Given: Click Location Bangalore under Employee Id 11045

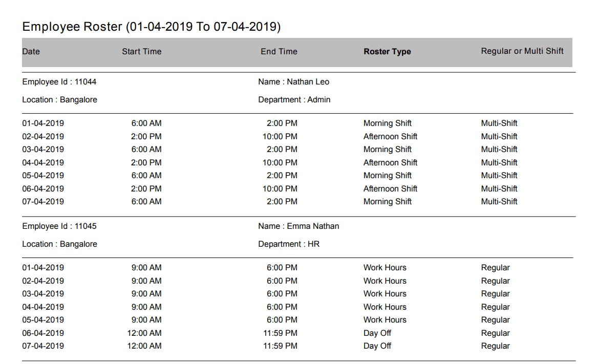Looking at the screenshot, I should pyautogui.click(x=59, y=244).
